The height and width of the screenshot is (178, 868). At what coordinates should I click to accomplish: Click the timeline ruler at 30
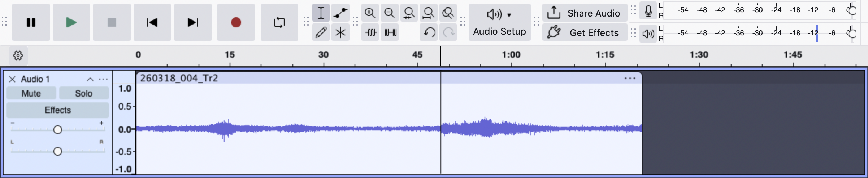point(324,55)
